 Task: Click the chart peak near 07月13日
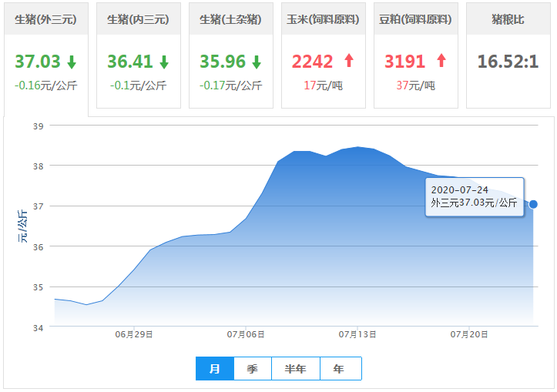pyautogui.click(x=358, y=147)
